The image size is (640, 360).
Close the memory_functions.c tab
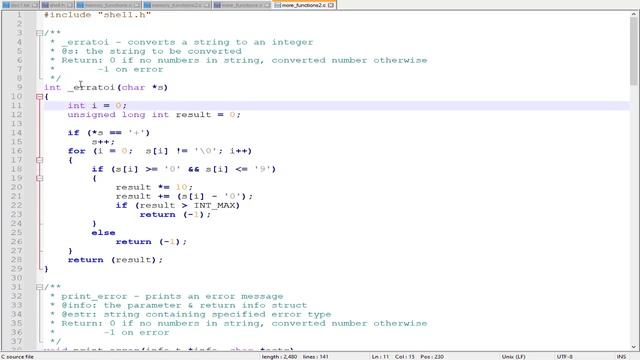tap(137, 5)
